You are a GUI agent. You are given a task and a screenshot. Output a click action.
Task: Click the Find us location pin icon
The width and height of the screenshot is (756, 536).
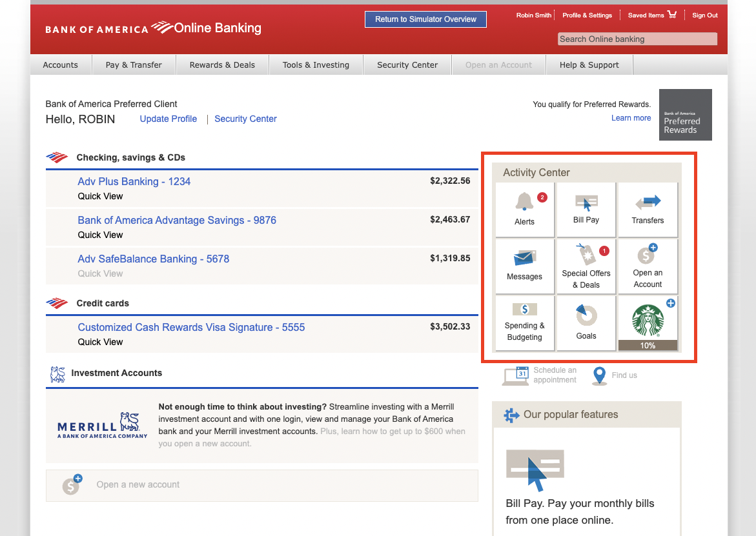pyautogui.click(x=599, y=375)
